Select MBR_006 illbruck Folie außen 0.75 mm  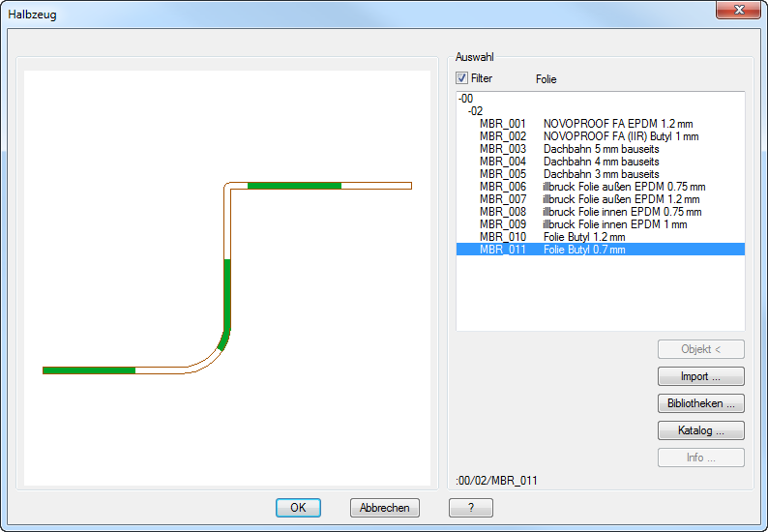(592, 187)
